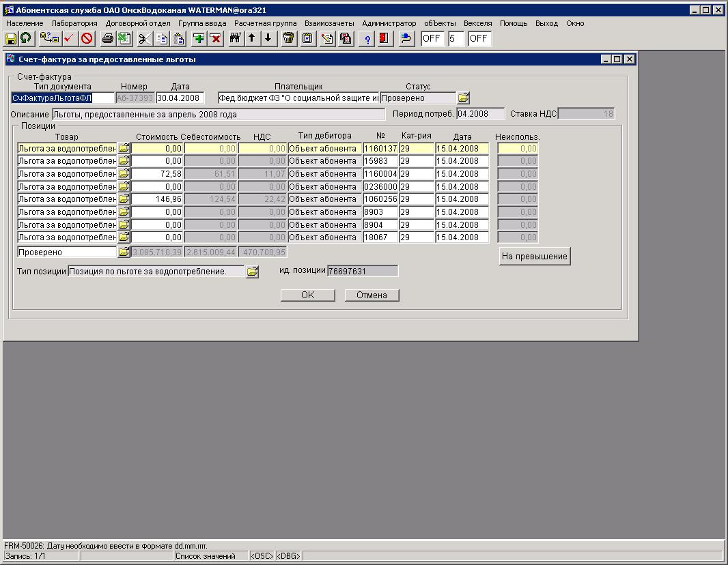Click the red prohibition circle icon

[x=87, y=39]
